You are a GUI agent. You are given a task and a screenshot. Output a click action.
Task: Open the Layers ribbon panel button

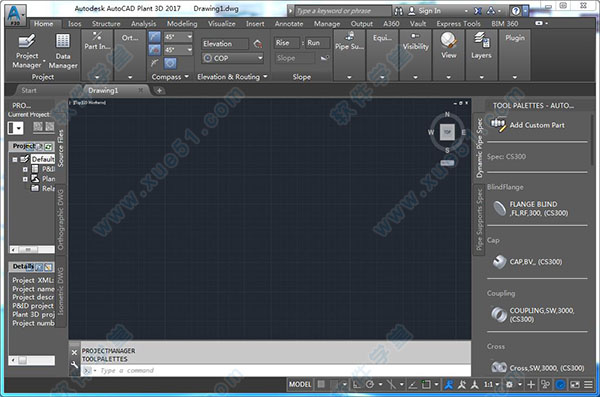coord(481,46)
